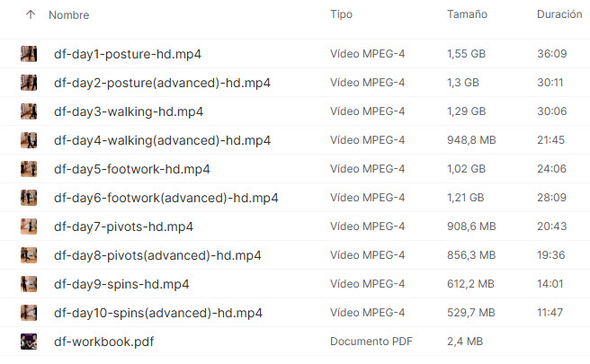
Task: Select df-day8-pivots(advanced)-hd.mp4 file name
Action: point(157,255)
